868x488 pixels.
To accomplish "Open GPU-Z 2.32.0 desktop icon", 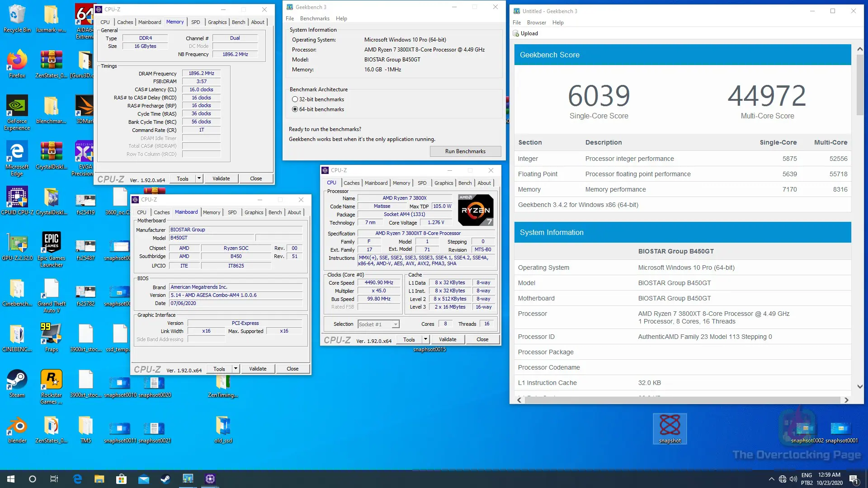I will pyautogui.click(x=17, y=246).
